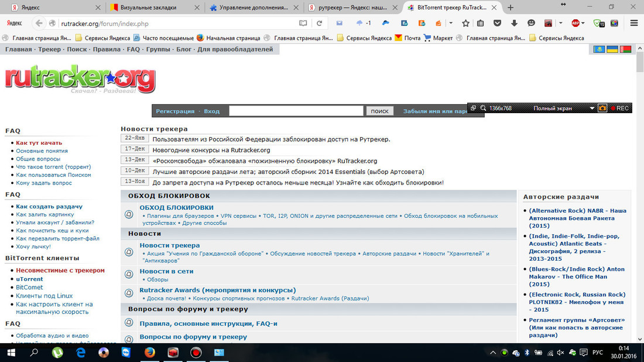Screen dimensions: 644x362
Task: Open the Правила navigation menu item
Action: (107, 49)
